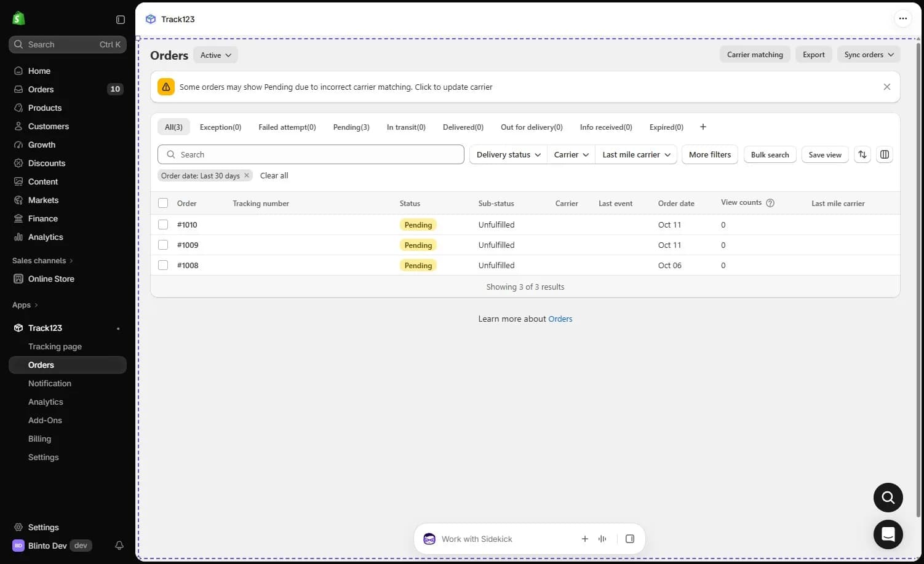
Task: Start Sidekick voice input
Action: coord(602,539)
